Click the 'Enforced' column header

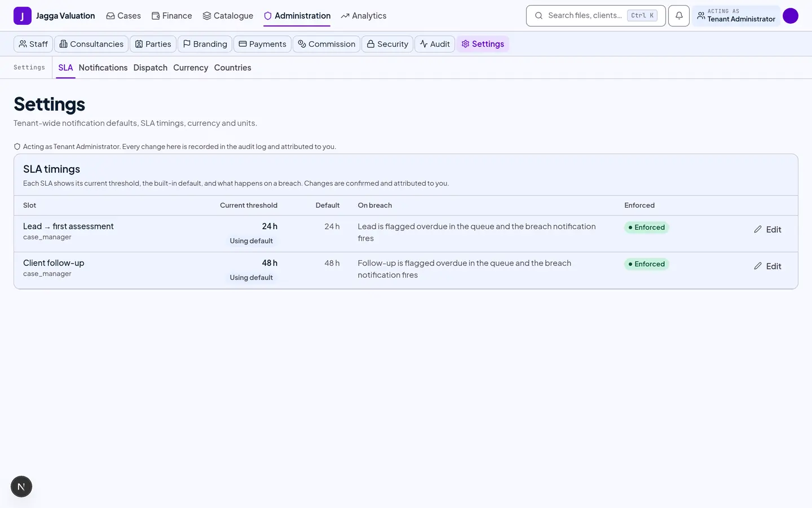[639, 205]
